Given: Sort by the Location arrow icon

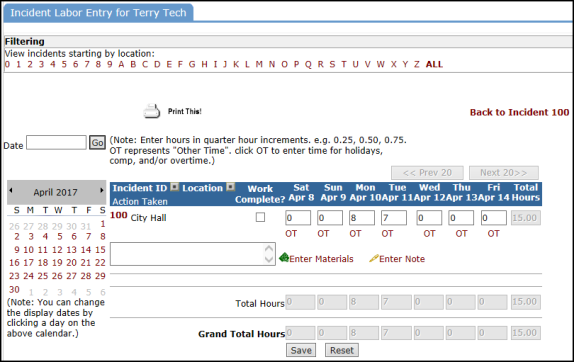Looking at the screenshot, I should (x=231, y=187).
